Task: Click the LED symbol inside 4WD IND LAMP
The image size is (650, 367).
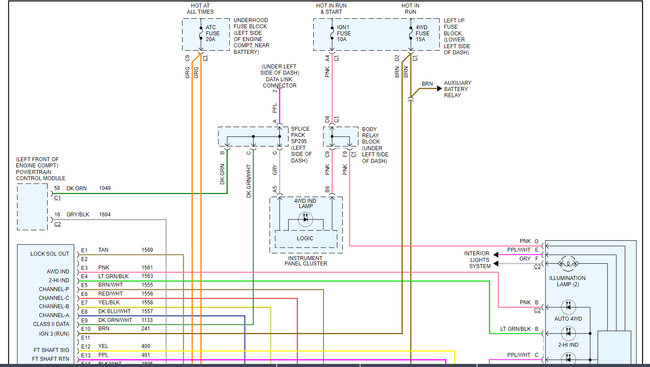Action: pos(306,219)
